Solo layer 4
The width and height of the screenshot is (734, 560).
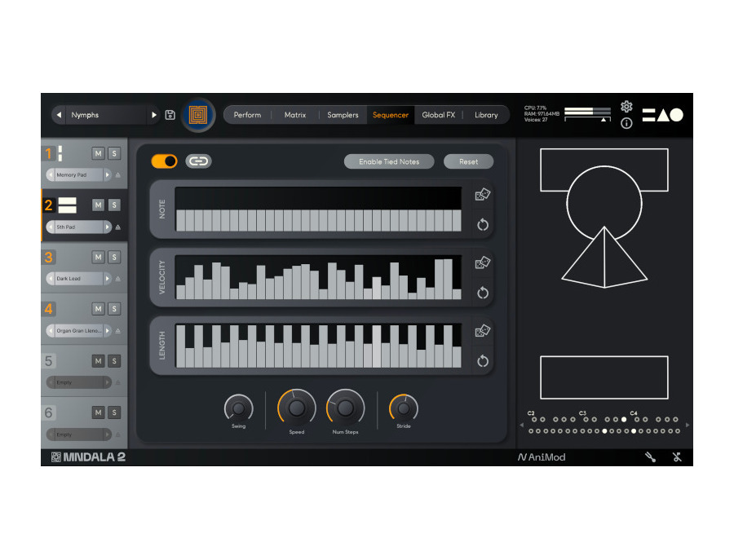113,309
